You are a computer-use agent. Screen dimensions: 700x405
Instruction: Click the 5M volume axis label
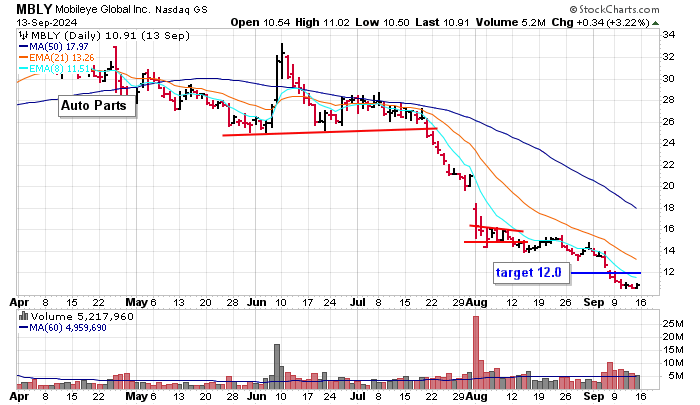click(676, 376)
